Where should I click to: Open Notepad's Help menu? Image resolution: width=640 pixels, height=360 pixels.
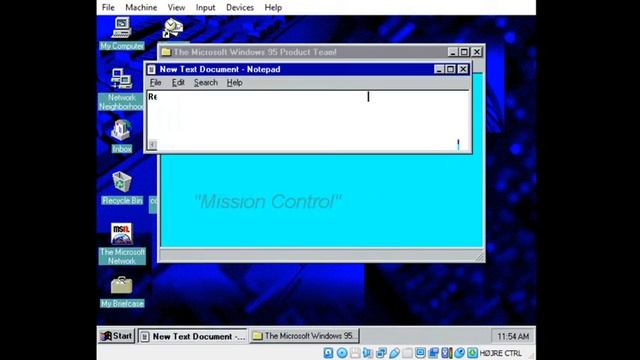pyautogui.click(x=234, y=82)
